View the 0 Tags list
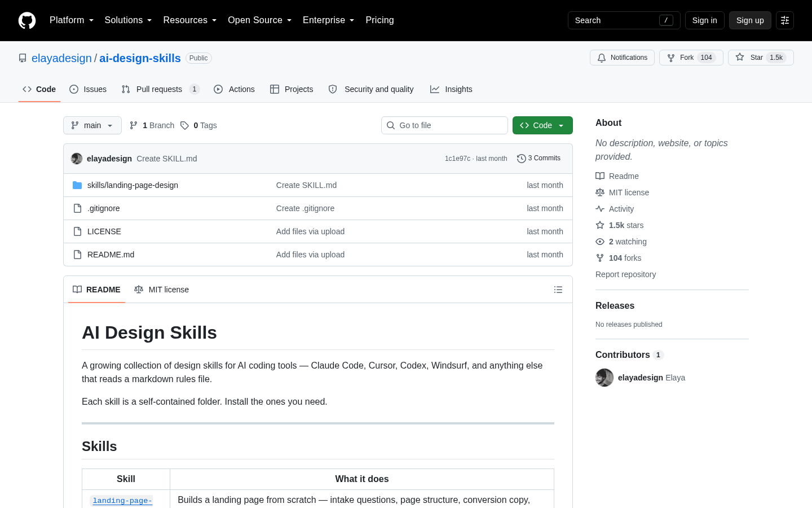Image resolution: width=812 pixels, height=508 pixels. (198, 125)
